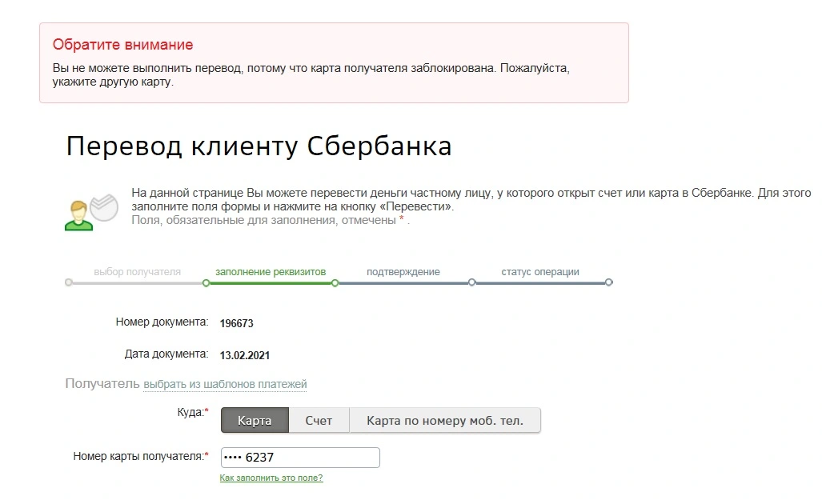Click the Номер карты получателя label

[x=141, y=456]
